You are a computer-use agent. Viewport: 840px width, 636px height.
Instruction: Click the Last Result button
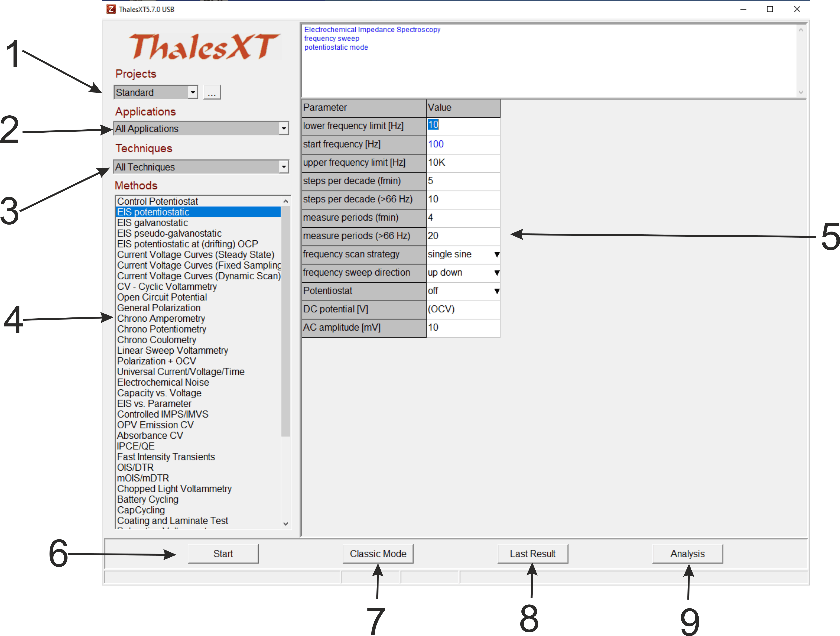pyautogui.click(x=533, y=554)
